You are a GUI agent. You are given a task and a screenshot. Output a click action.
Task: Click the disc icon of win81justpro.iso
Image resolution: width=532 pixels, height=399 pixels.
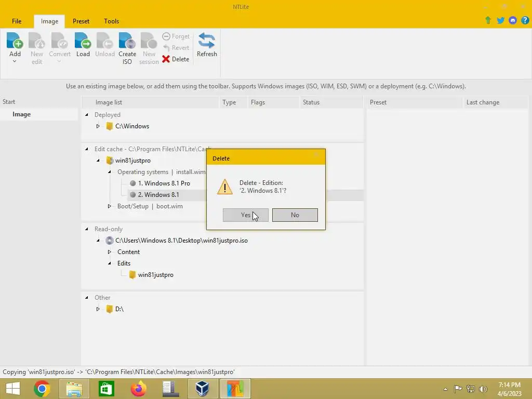109,241
